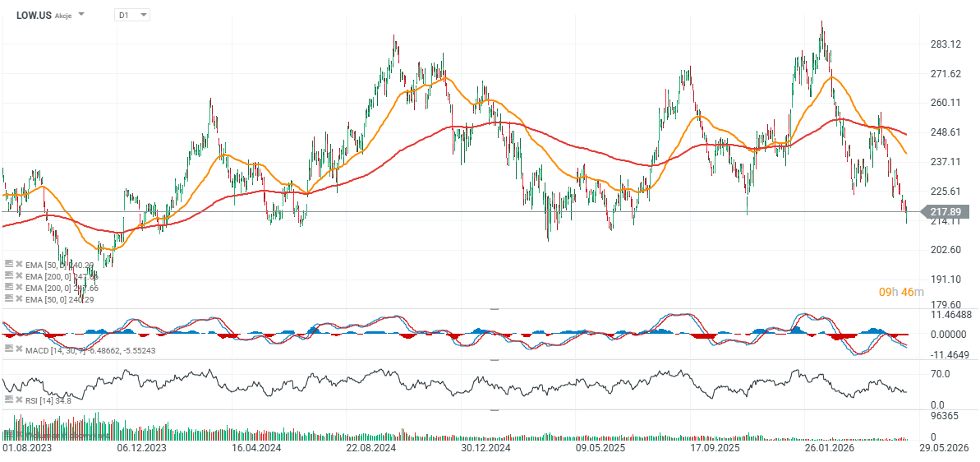Grab the divider handle above the MACD pane
The width and height of the screenshot is (980, 462).
click(x=494, y=309)
